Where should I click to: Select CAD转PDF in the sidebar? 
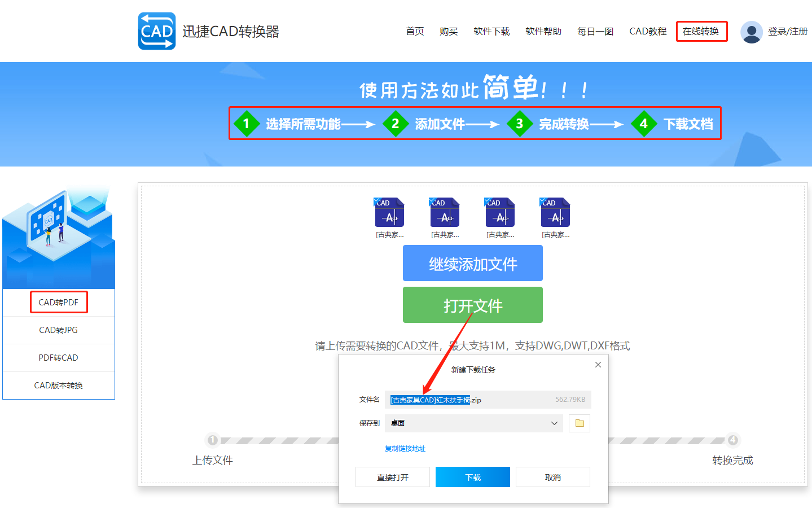click(x=59, y=303)
